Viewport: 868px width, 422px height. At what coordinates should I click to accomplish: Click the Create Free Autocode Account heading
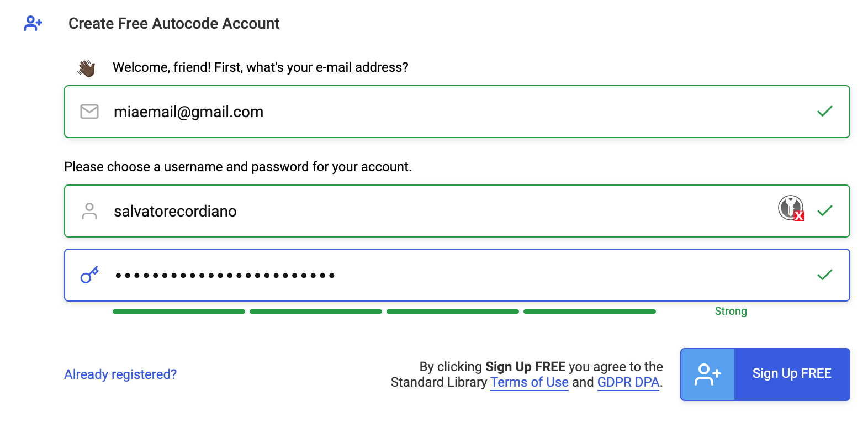point(174,23)
